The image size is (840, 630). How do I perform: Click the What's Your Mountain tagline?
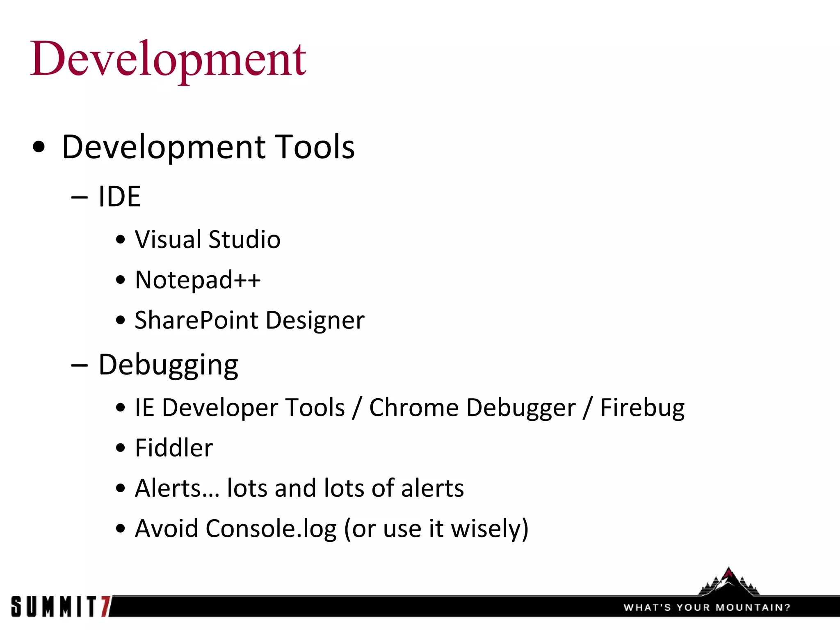tap(707, 607)
